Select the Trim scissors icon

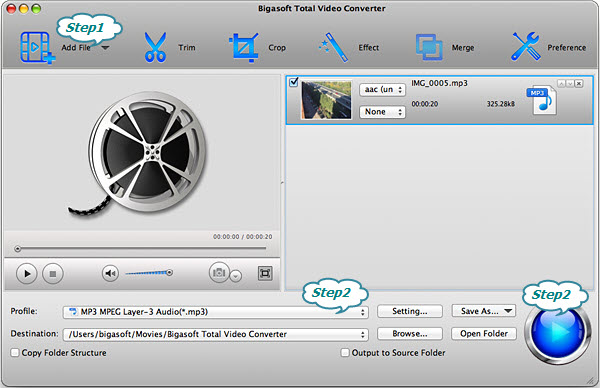click(155, 47)
